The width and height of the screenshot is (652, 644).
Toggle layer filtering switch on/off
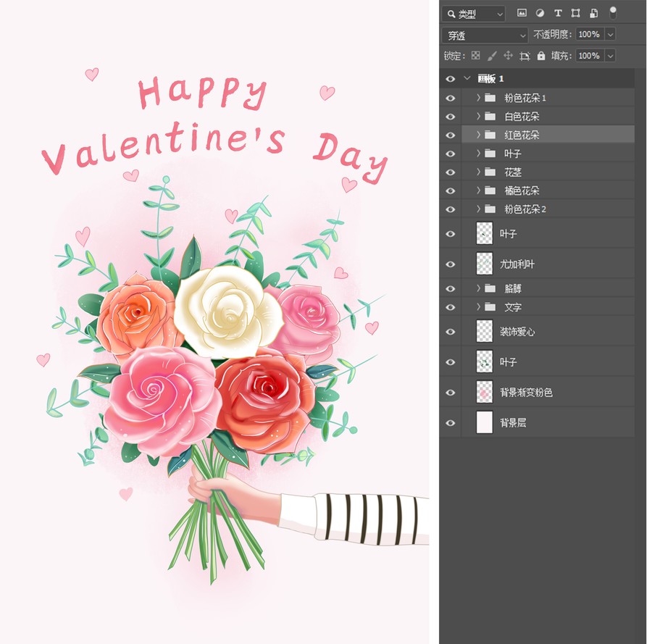pos(613,12)
